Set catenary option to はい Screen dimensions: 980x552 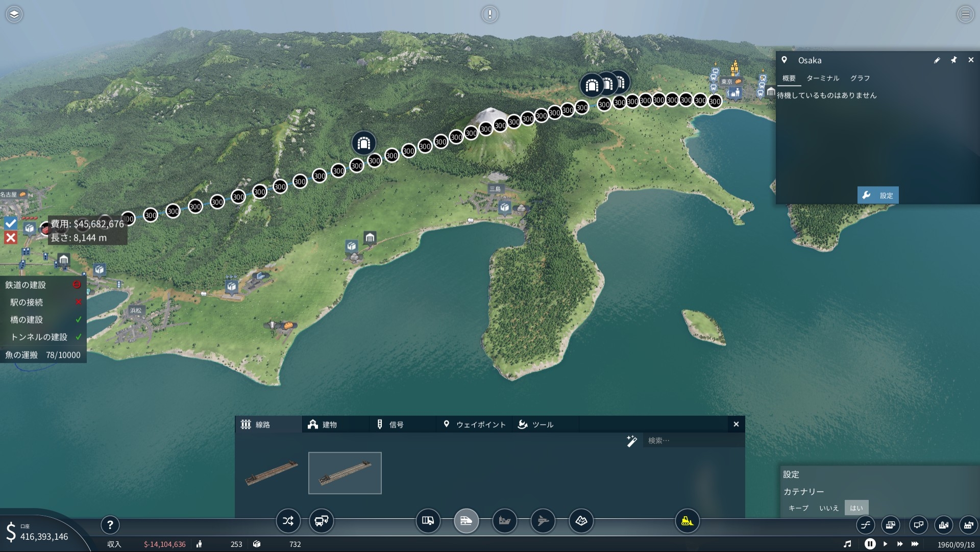[x=856, y=508]
